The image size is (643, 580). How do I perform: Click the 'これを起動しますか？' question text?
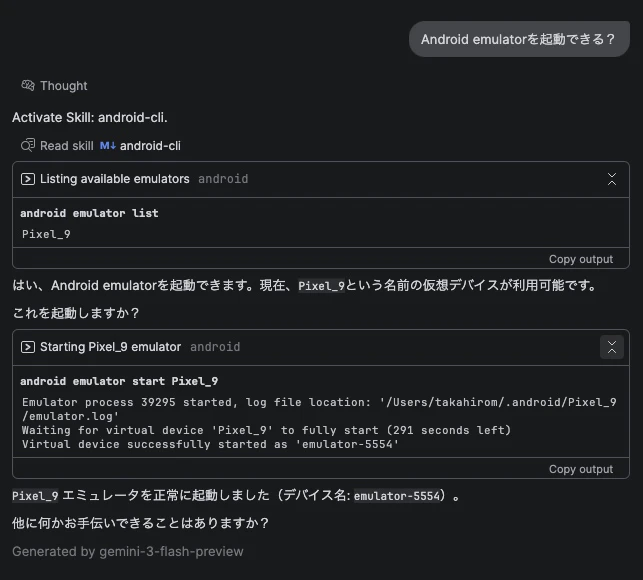[x=76, y=313]
